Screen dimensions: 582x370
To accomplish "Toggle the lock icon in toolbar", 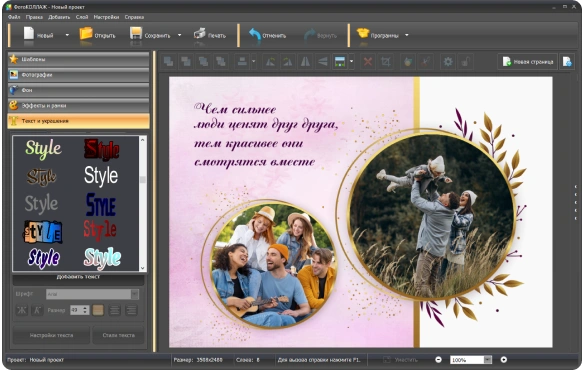I will tap(465, 61).
